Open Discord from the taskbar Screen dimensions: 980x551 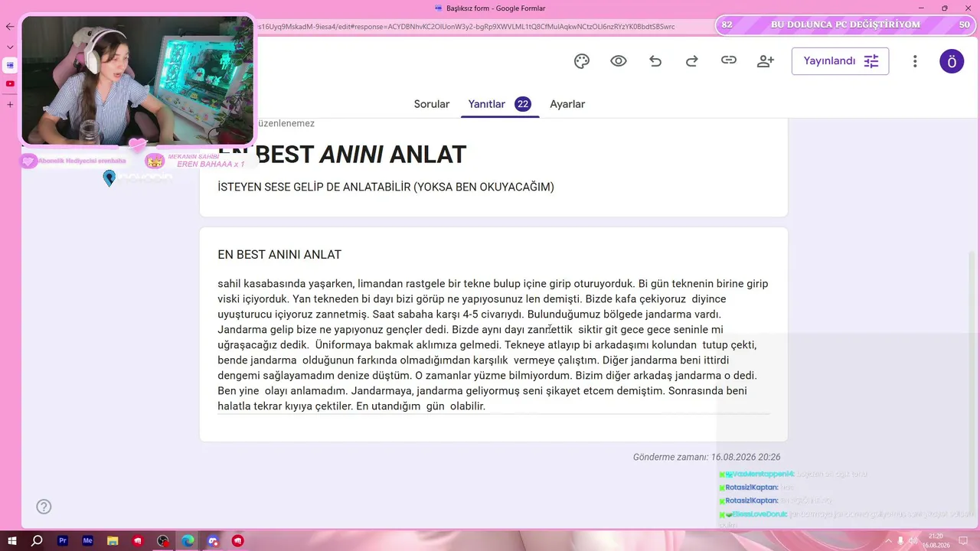point(213,541)
